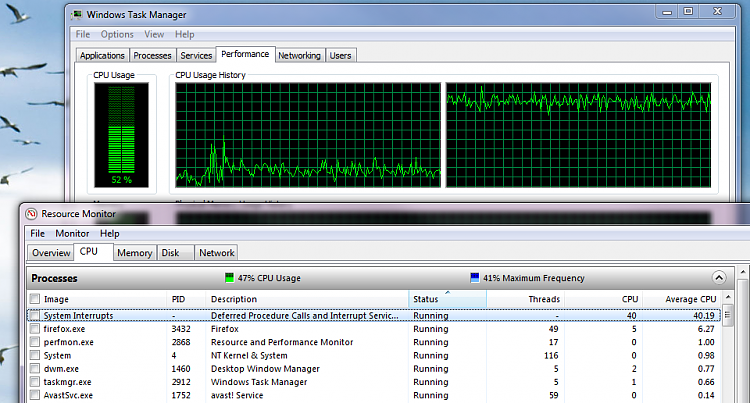This screenshot has width=750, height=403.
Task: Click the 40.19 Average CPU value
Action: click(704, 316)
